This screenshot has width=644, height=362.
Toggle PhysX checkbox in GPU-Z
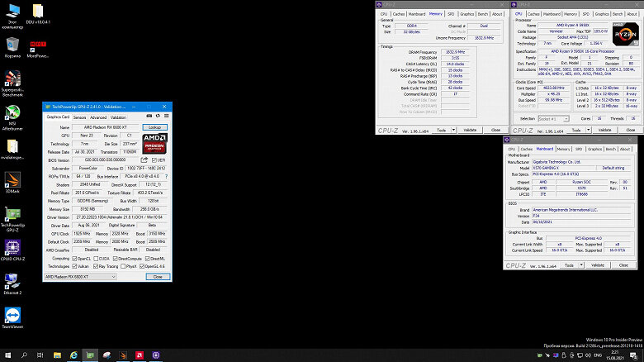pyautogui.click(x=123, y=266)
